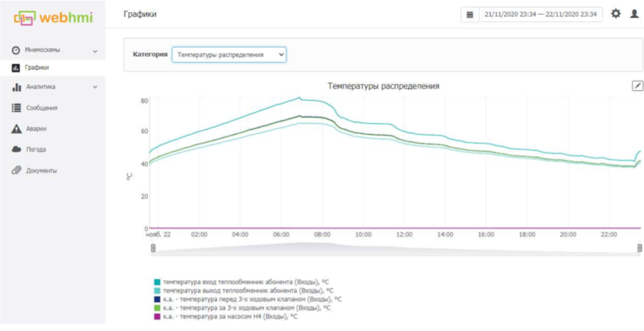Open the calendar date picker icon
Screen dimensions: 644x331
point(470,15)
